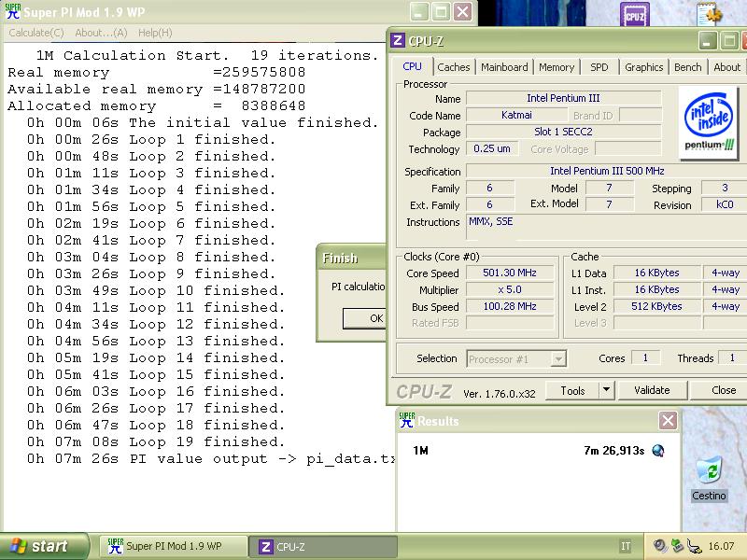The height and width of the screenshot is (560, 747).
Task: Switch to the Memory tab in CPU-Z
Action: 557,67
